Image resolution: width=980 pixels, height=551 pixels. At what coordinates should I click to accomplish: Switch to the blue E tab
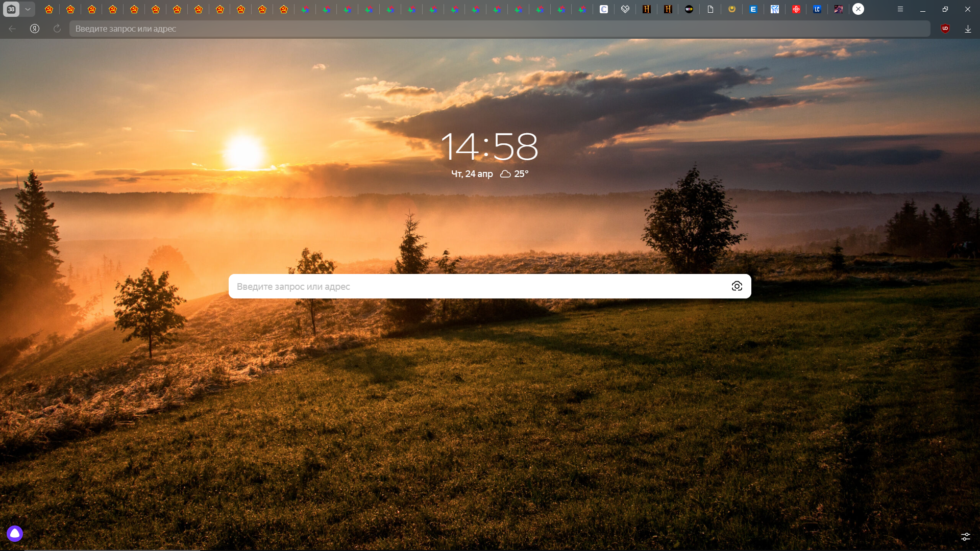(x=753, y=9)
